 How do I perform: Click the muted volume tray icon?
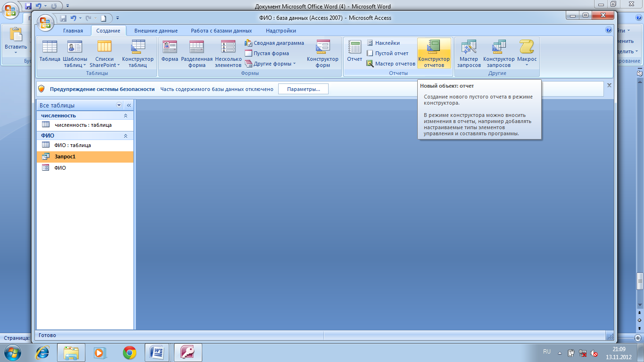click(594, 353)
